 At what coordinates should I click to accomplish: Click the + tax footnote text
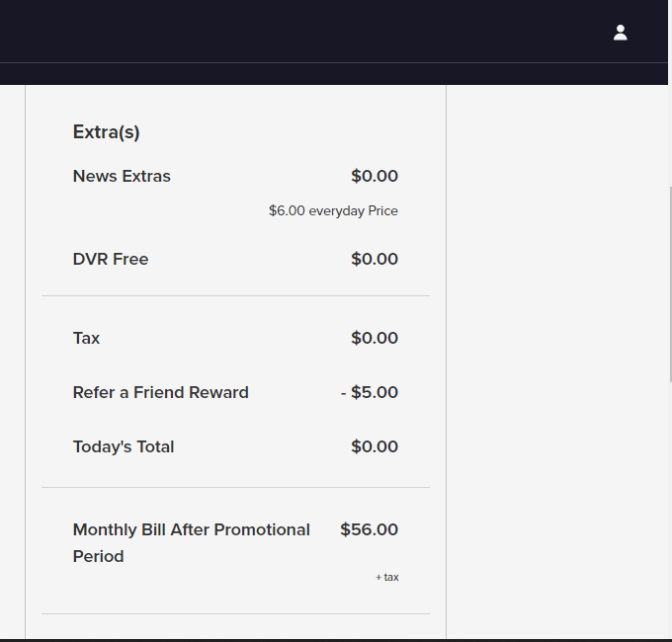pyautogui.click(x=387, y=578)
